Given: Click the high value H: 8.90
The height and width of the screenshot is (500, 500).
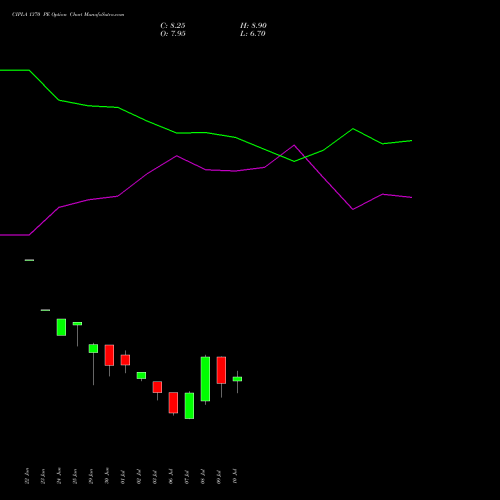Looking at the screenshot, I should (253, 26).
